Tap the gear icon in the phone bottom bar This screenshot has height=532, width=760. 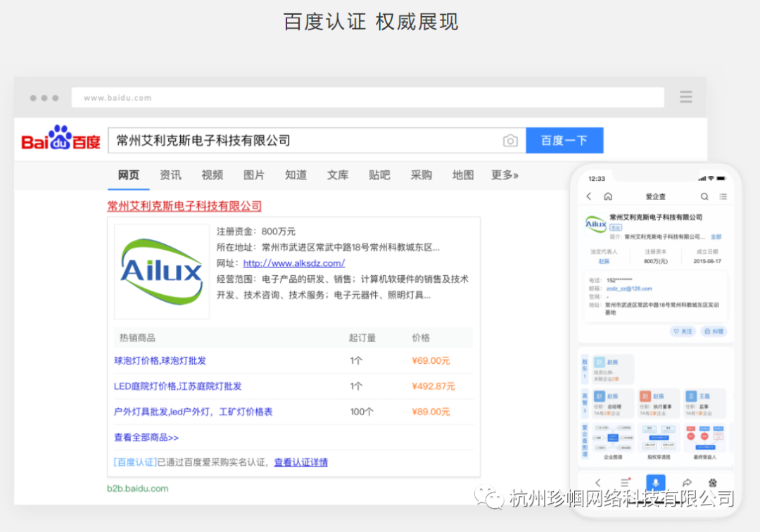click(x=714, y=483)
